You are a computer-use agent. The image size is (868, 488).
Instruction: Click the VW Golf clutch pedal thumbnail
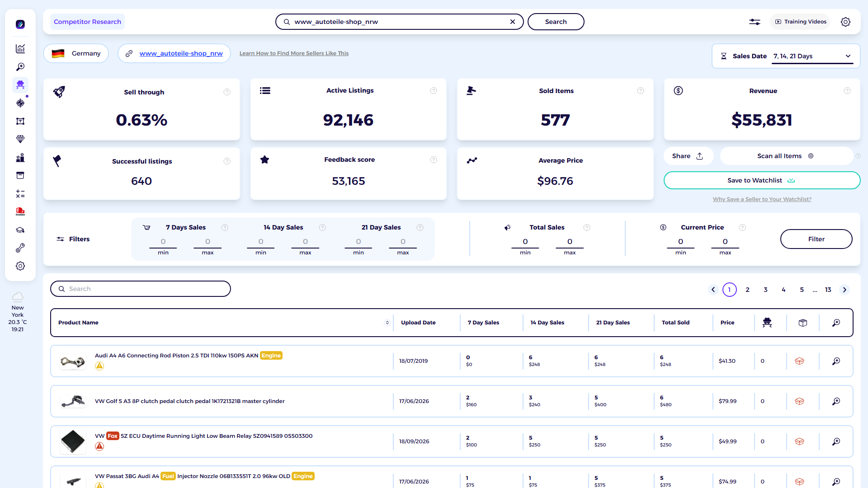tap(73, 401)
